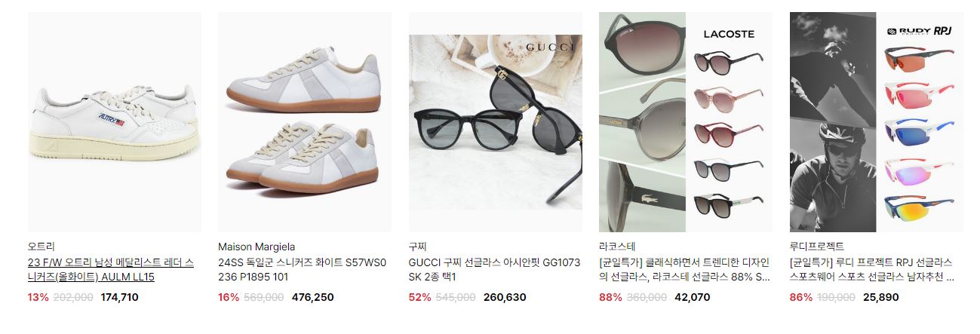Click the 42,070 price of the Lacoste sunglasses
The height and width of the screenshot is (334, 980).
(693, 297)
